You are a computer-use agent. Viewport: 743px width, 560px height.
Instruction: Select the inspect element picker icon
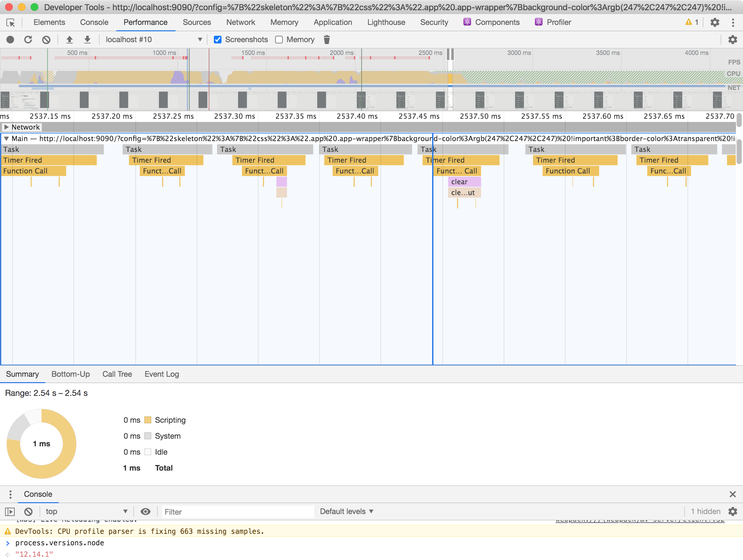click(11, 22)
